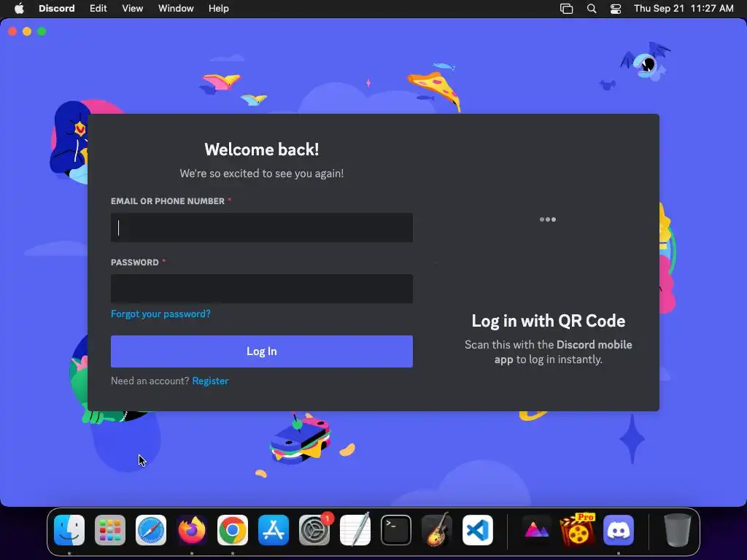Open the View menu
747x560 pixels.
pos(133,9)
